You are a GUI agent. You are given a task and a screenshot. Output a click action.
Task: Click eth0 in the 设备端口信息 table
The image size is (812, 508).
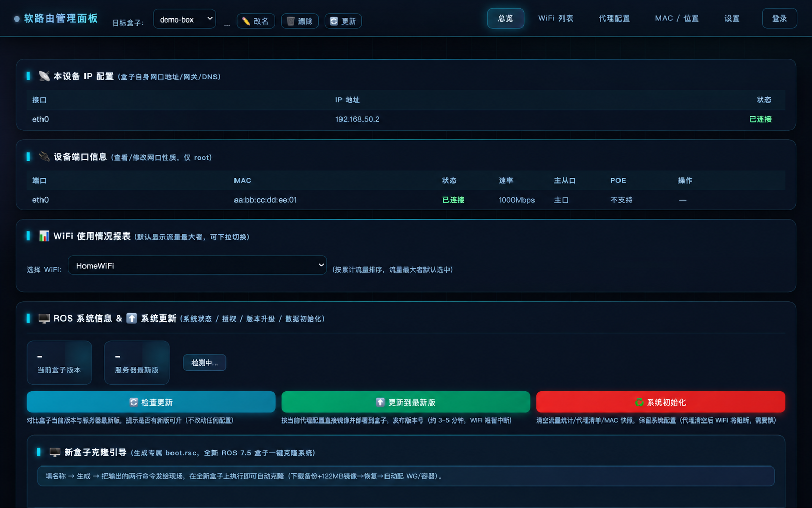coord(40,200)
